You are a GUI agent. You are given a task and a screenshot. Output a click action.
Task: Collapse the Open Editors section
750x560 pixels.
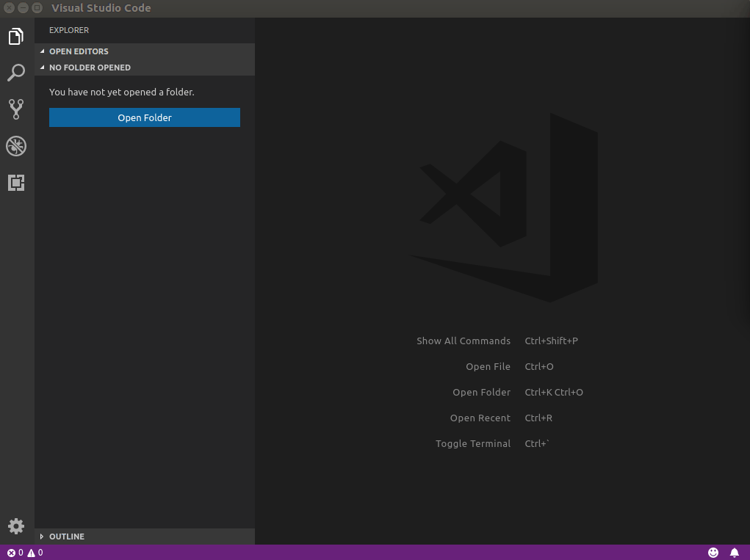click(79, 51)
